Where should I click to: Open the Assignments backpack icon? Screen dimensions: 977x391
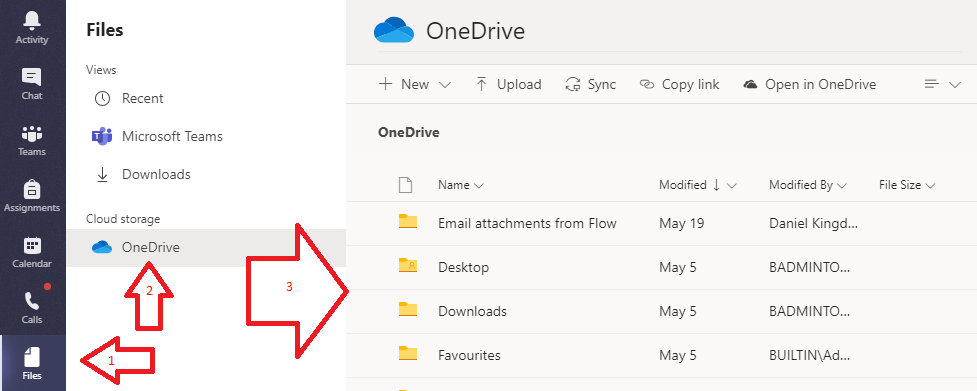pyautogui.click(x=32, y=189)
